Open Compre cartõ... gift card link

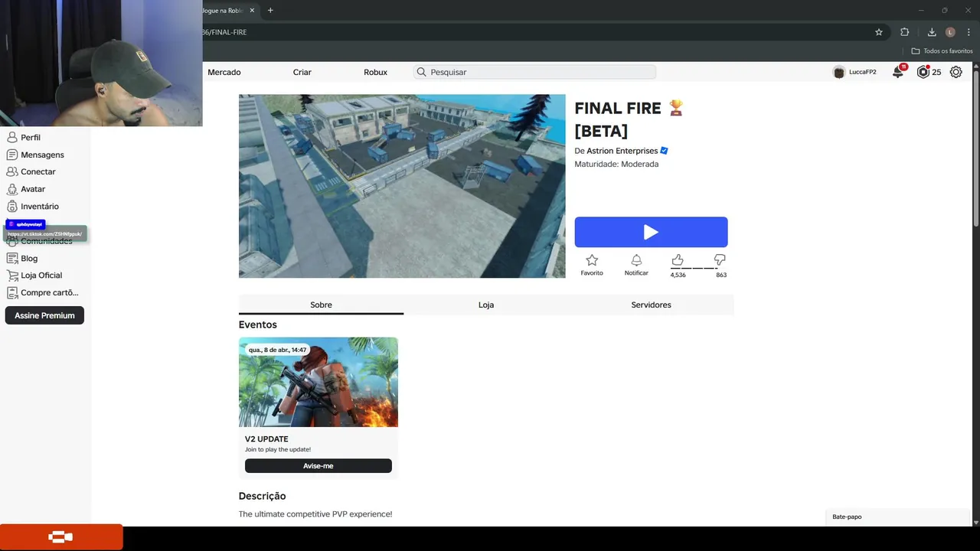tap(42, 293)
